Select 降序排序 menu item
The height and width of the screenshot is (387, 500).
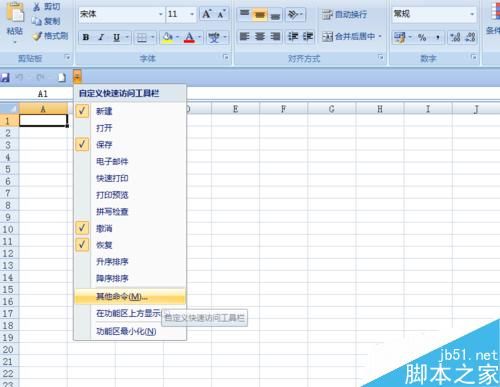tap(129, 278)
